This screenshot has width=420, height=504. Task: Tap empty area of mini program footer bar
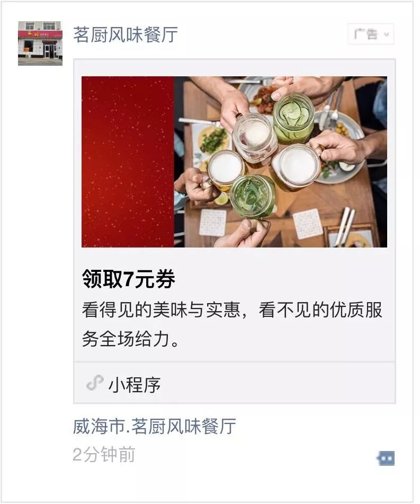click(x=276, y=383)
